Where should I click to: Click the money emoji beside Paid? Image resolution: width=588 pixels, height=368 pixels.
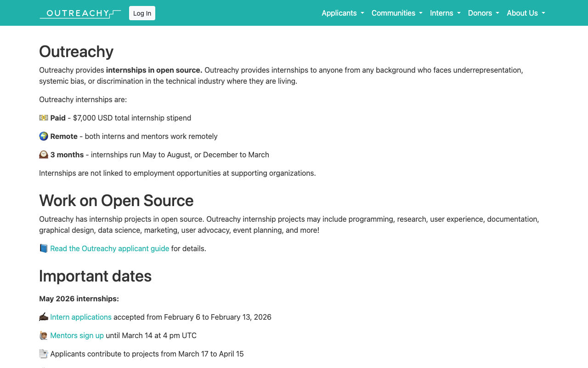coord(44,118)
